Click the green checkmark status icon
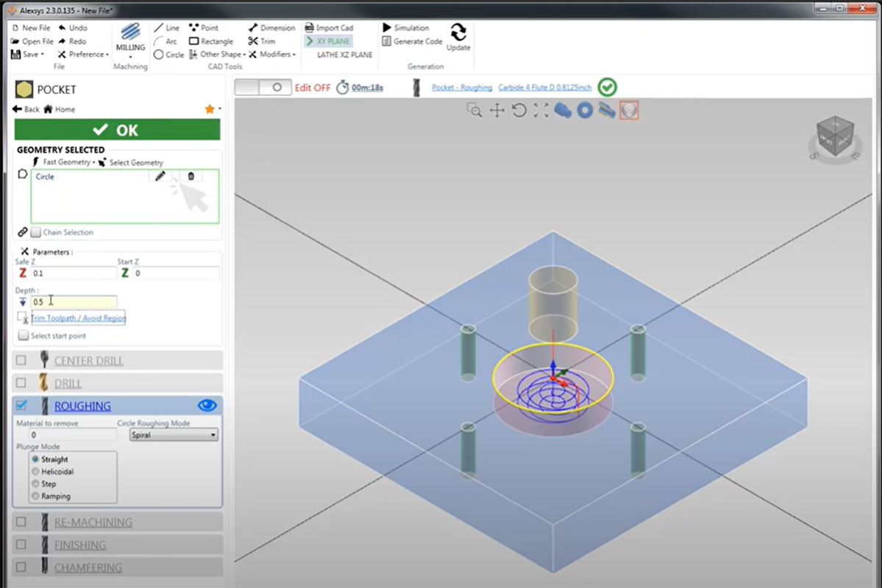The width and height of the screenshot is (882, 588). (x=607, y=87)
